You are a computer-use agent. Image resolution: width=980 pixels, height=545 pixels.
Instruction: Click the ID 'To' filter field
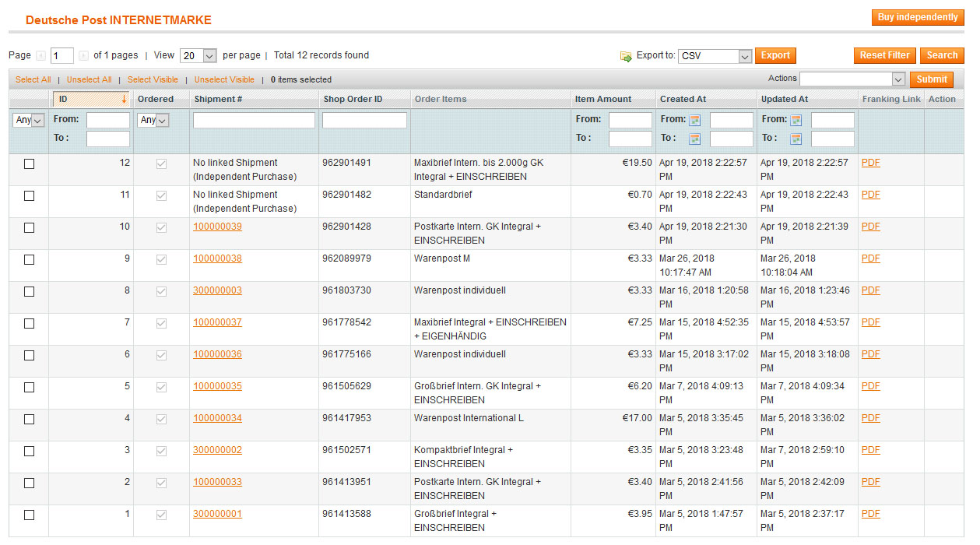tap(108, 139)
